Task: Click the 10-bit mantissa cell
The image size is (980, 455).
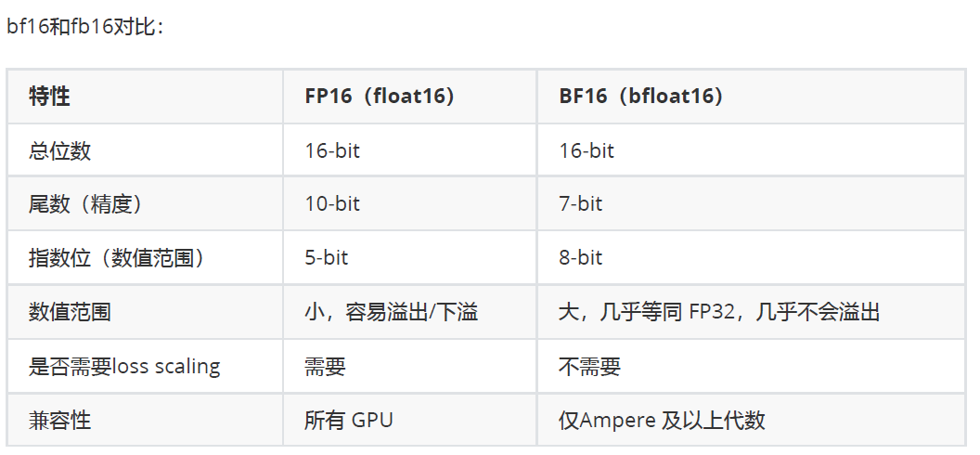Action: (x=410, y=203)
